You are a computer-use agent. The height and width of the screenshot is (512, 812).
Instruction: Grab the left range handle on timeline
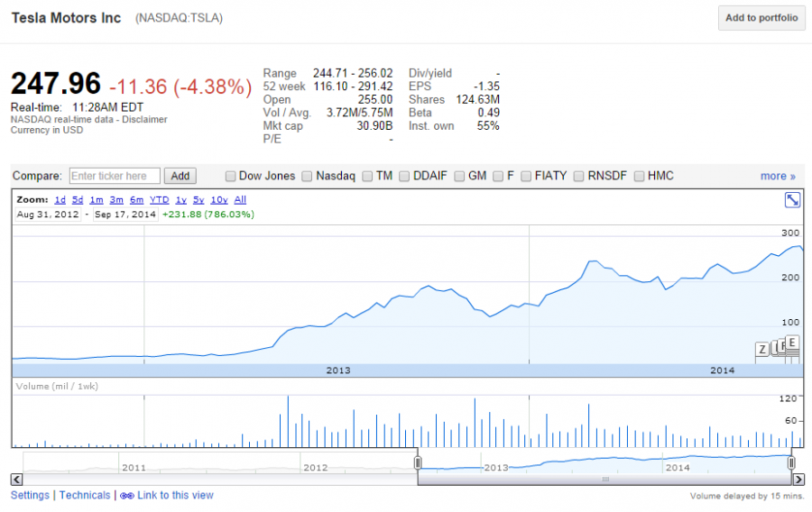click(418, 462)
